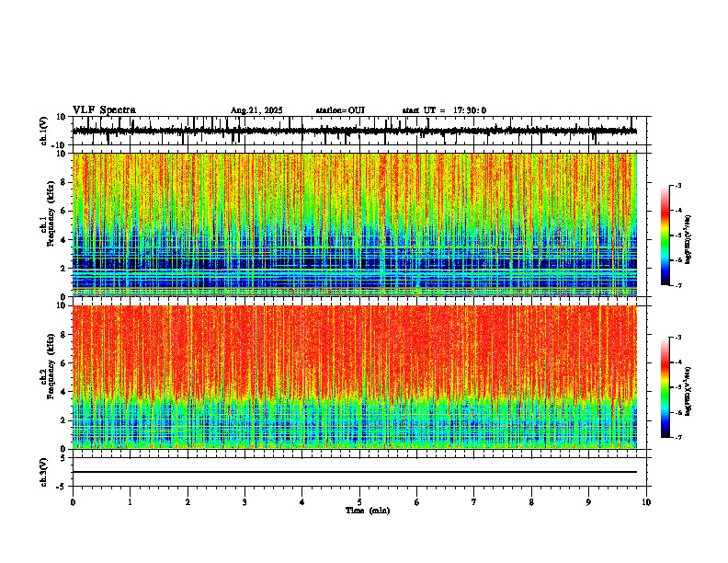728x563 pixels.
Task: Click the time axis tick label "6"
Action: (x=417, y=502)
